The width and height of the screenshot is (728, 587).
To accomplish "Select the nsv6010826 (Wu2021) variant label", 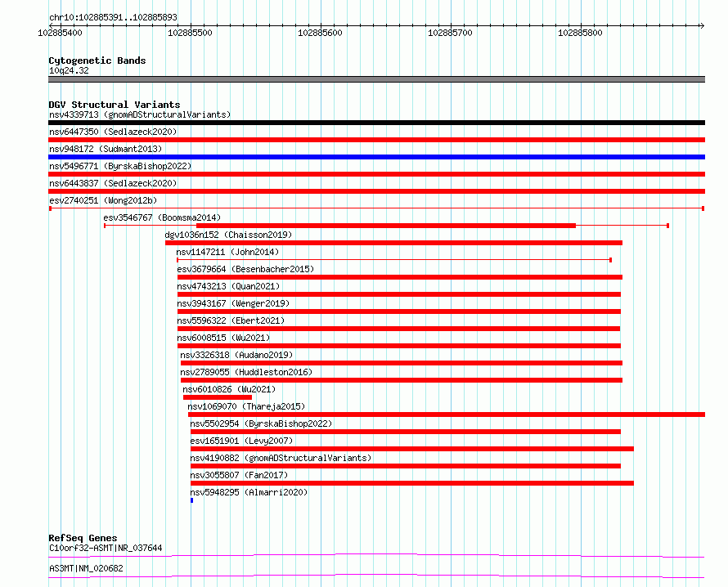I will coord(229,389).
